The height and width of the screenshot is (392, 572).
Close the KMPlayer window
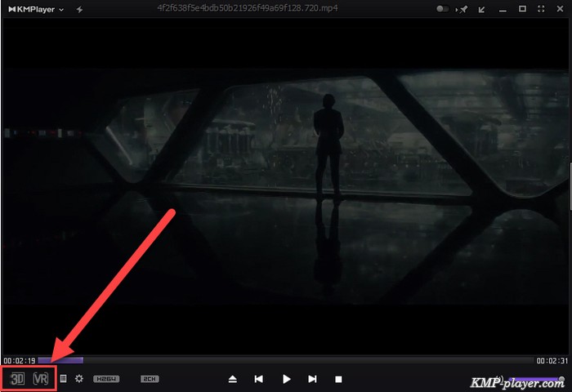tap(560, 9)
